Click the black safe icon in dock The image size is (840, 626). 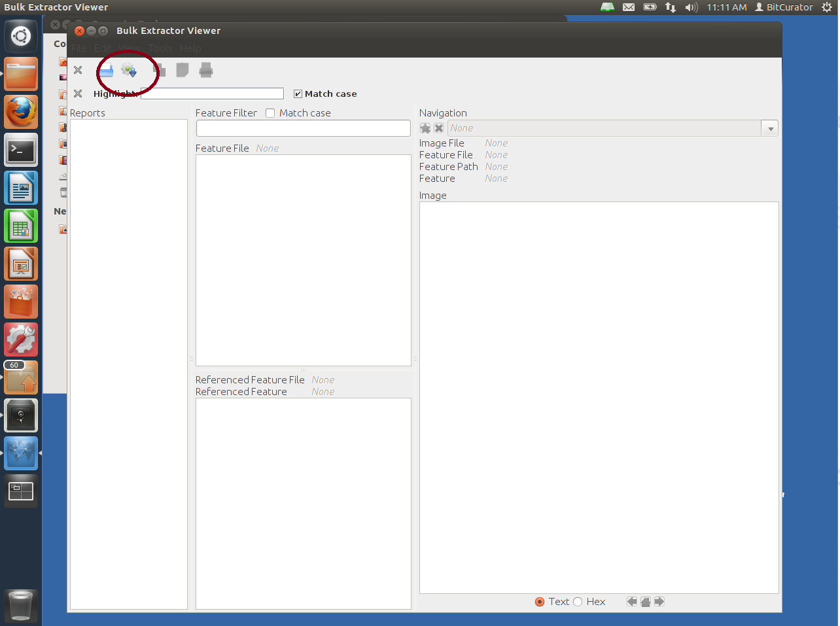[21, 415]
